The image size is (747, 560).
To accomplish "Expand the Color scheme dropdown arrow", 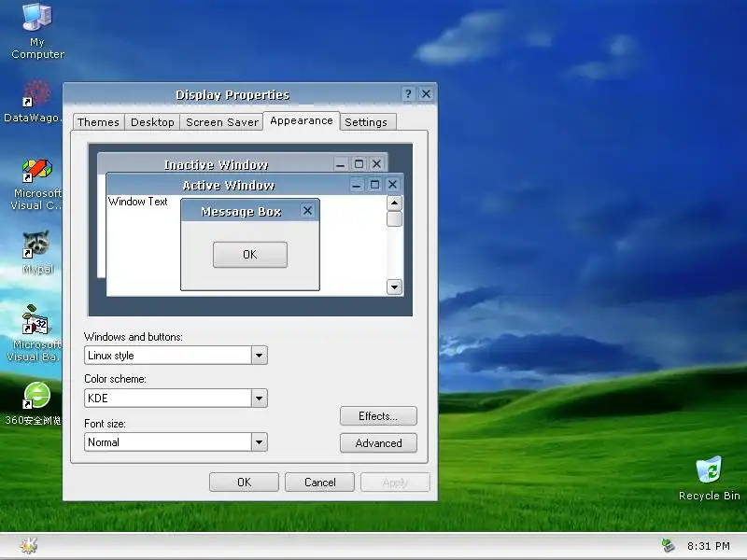I will click(260, 399).
